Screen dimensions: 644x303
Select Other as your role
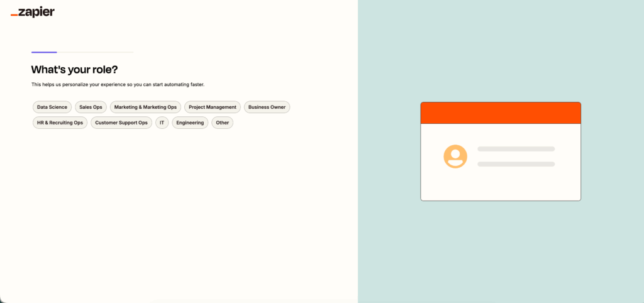pos(222,123)
